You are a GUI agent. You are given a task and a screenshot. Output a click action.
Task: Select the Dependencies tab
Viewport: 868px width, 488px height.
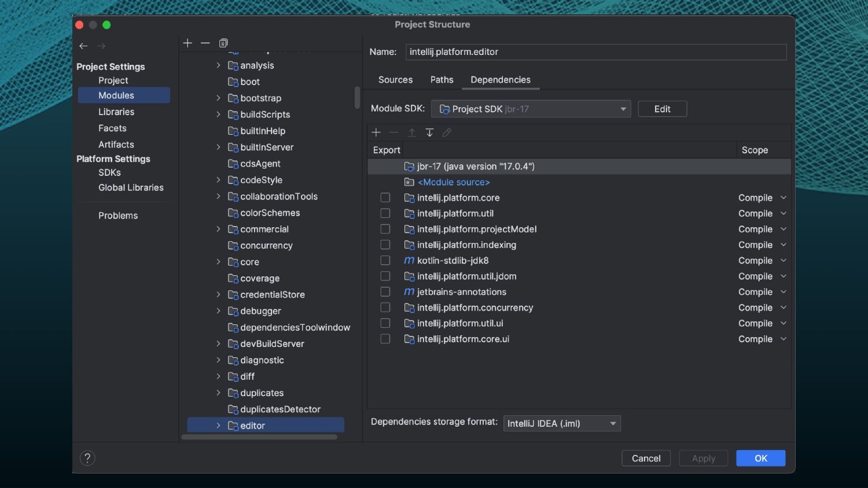501,80
